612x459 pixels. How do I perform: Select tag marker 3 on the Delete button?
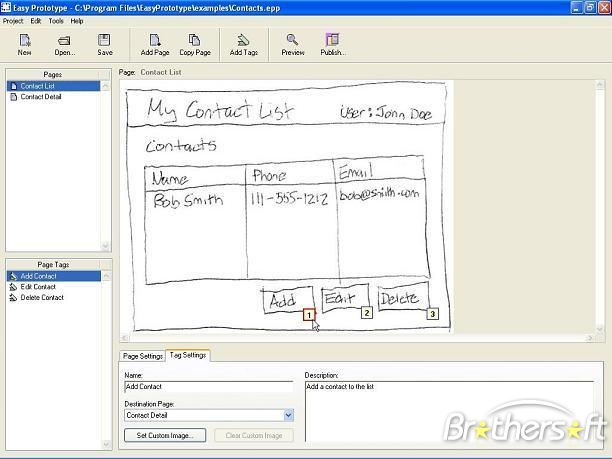(432, 314)
